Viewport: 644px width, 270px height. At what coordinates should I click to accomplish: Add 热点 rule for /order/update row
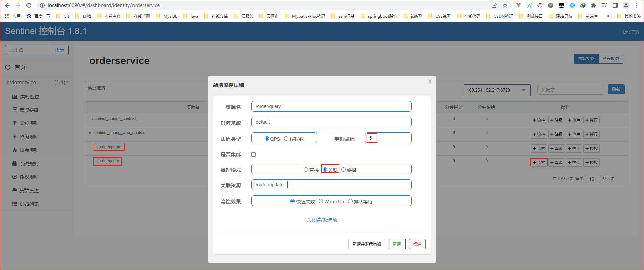[x=574, y=148]
